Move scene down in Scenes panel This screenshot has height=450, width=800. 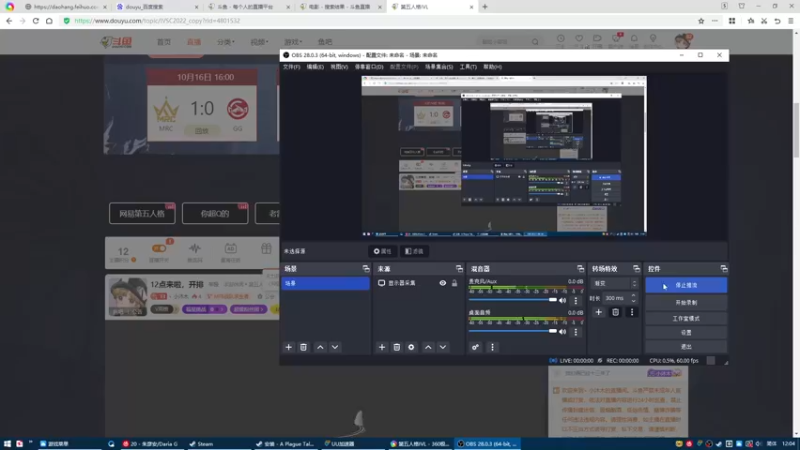click(x=335, y=347)
